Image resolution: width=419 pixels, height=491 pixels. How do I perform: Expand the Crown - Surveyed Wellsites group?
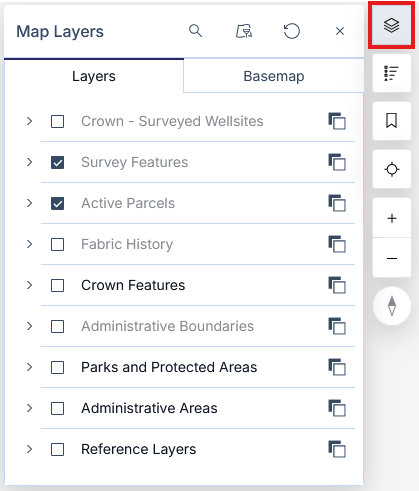pos(30,121)
